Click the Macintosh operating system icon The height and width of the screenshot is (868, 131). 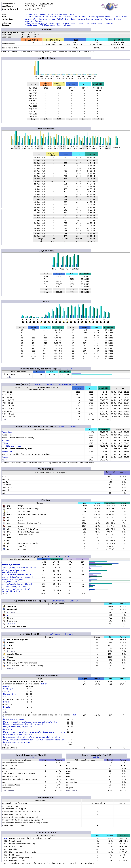[4, 609]
